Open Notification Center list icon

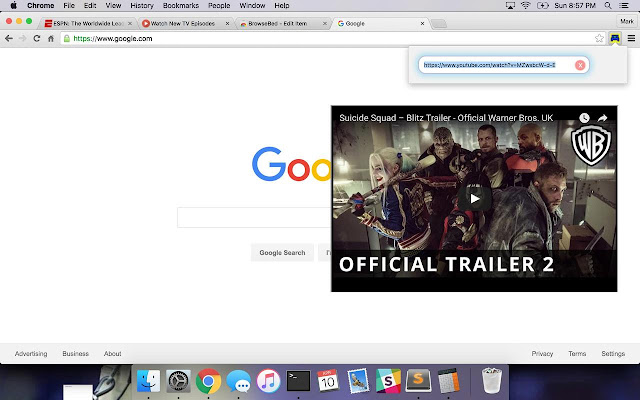[624, 5]
